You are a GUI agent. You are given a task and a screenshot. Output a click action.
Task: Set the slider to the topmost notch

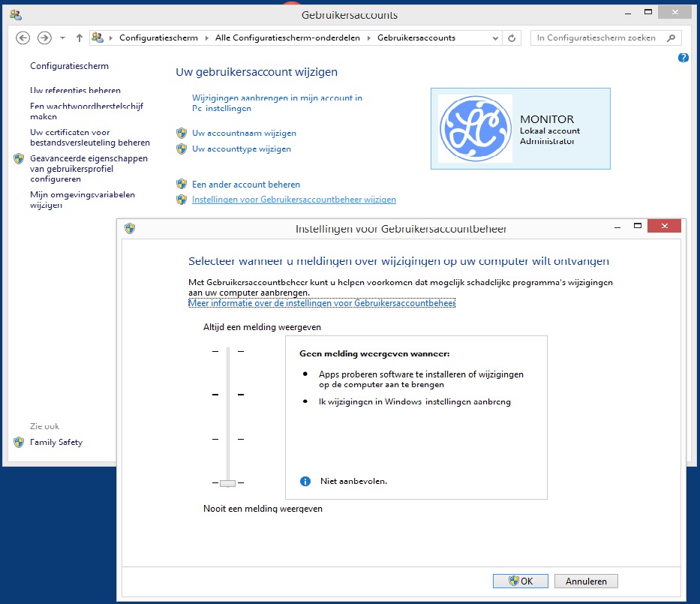pyautogui.click(x=227, y=351)
